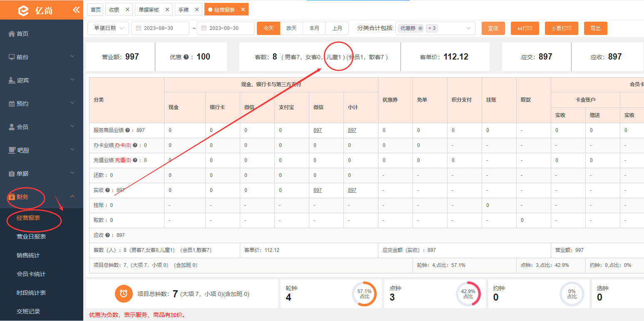The image size is (644, 321).
Task: Click the A4打印 button
Action: pyautogui.click(x=525, y=28)
